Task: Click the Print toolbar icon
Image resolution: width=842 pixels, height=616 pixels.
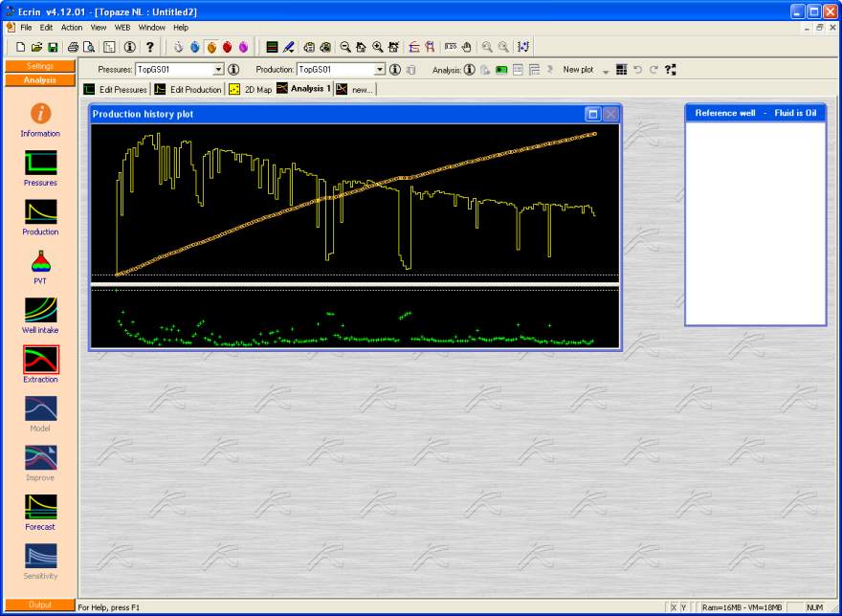Action: point(73,46)
